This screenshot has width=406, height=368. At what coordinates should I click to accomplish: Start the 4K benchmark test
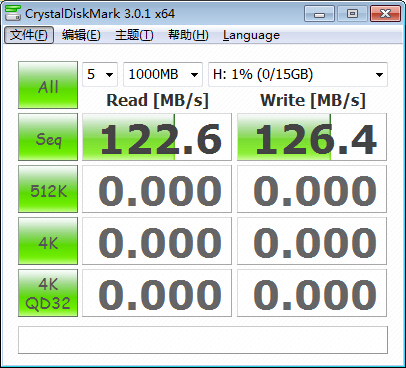48,241
